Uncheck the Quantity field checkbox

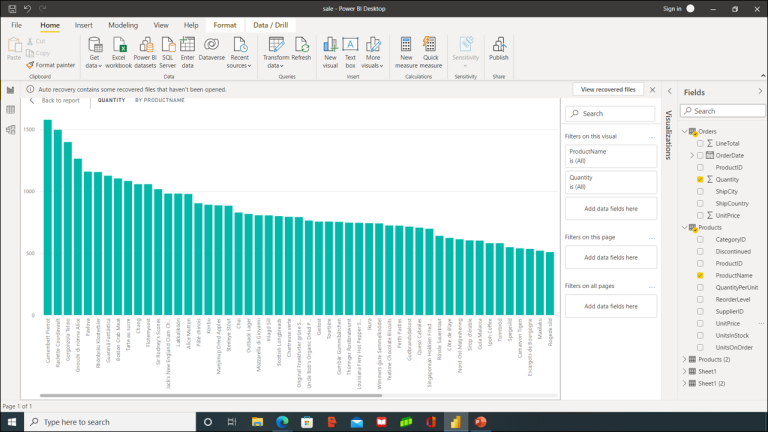coord(700,179)
